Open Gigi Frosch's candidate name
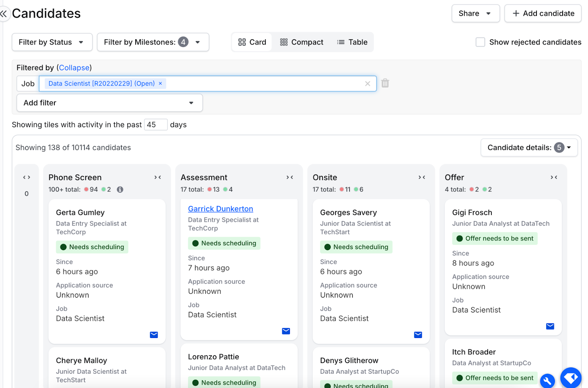This screenshot has height=388, width=588. (472, 212)
